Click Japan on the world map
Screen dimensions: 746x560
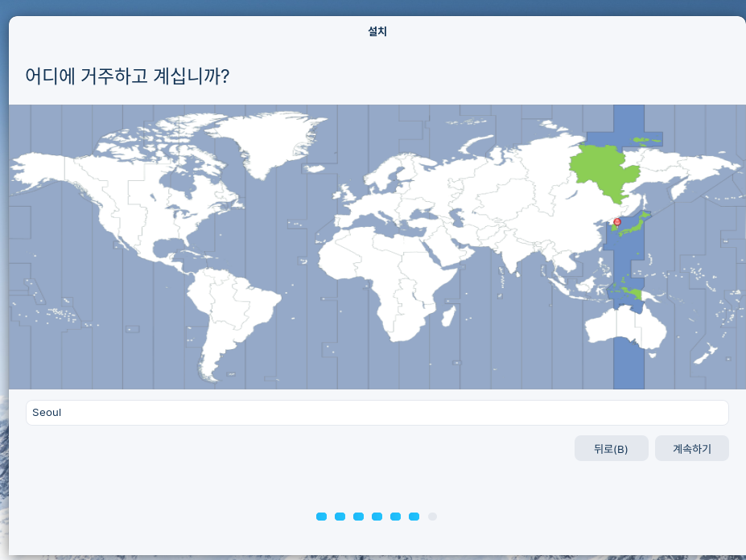(635, 226)
